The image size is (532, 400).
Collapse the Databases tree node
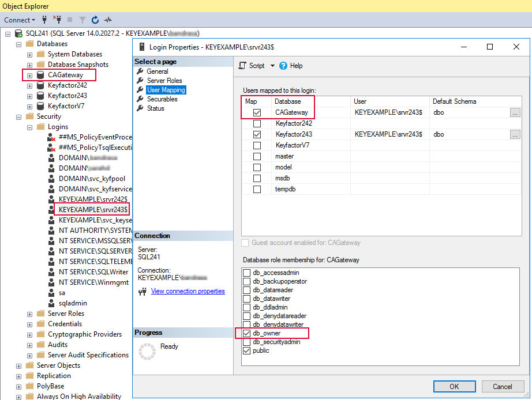point(19,44)
